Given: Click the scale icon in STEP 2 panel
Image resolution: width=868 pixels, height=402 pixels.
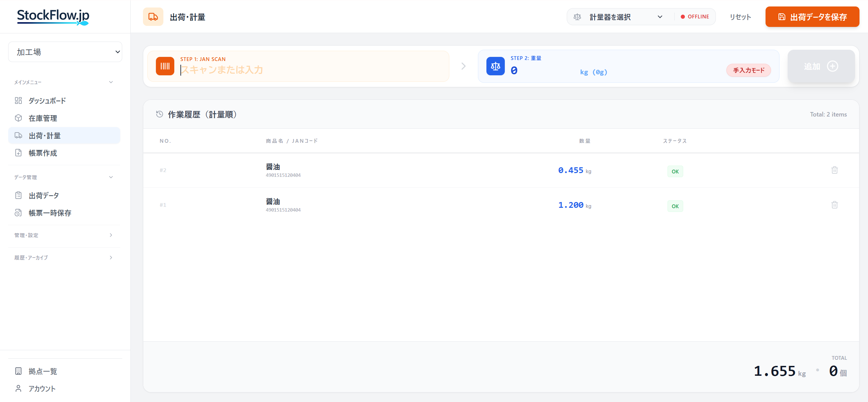Looking at the screenshot, I should tap(495, 66).
